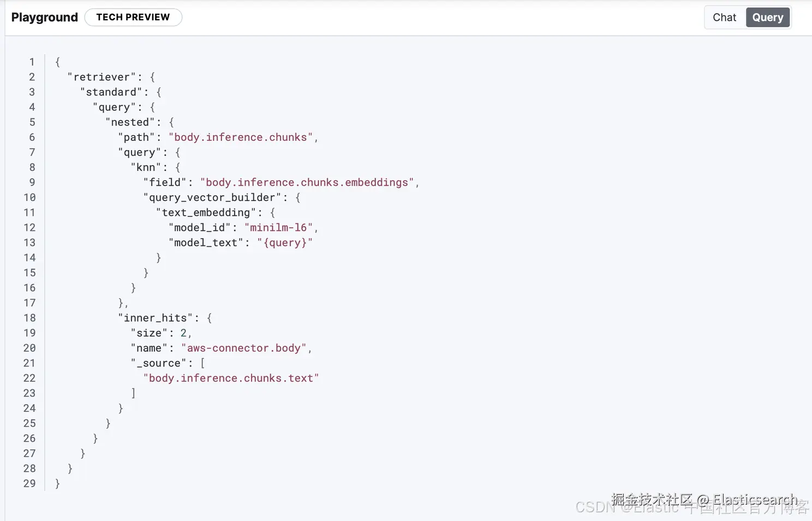This screenshot has height=521, width=812.
Task: Click the "body.inference.chunks.embeddings" field value
Action: coord(307,182)
